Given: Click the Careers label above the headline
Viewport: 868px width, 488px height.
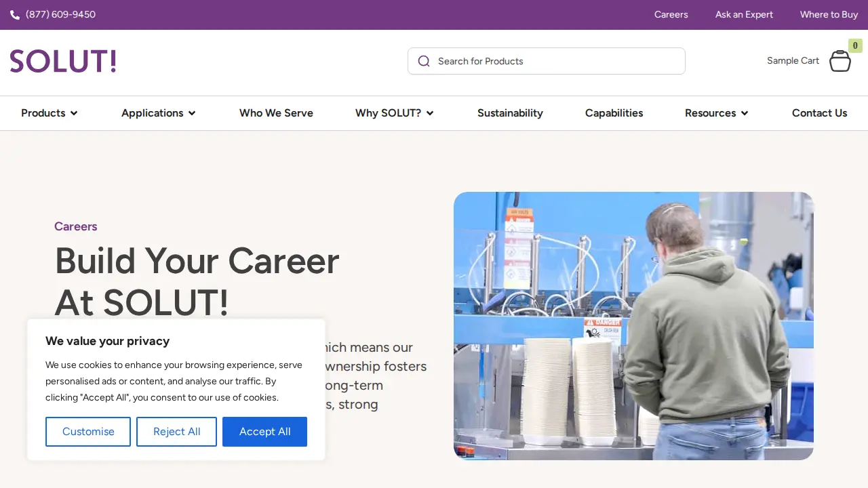Looking at the screenshot, I should coord(76,226).
